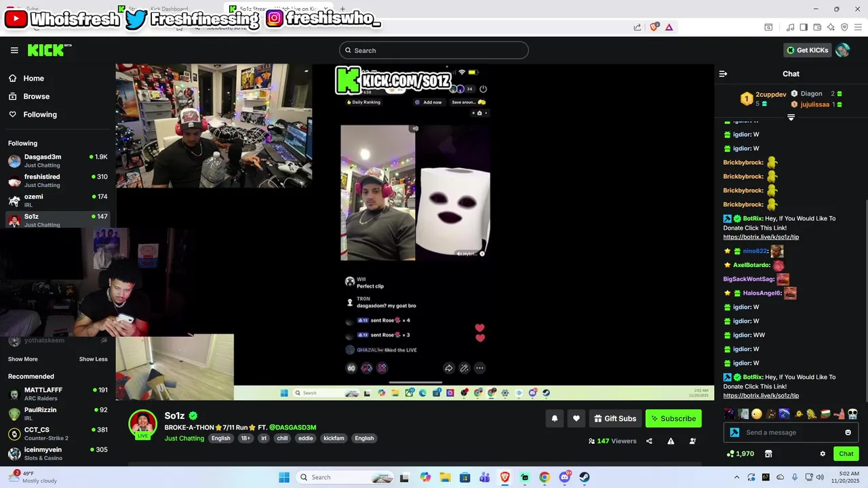Screen dimensions: 868x488
Task: Click the Send a message chat field
Action: [791, 432]
